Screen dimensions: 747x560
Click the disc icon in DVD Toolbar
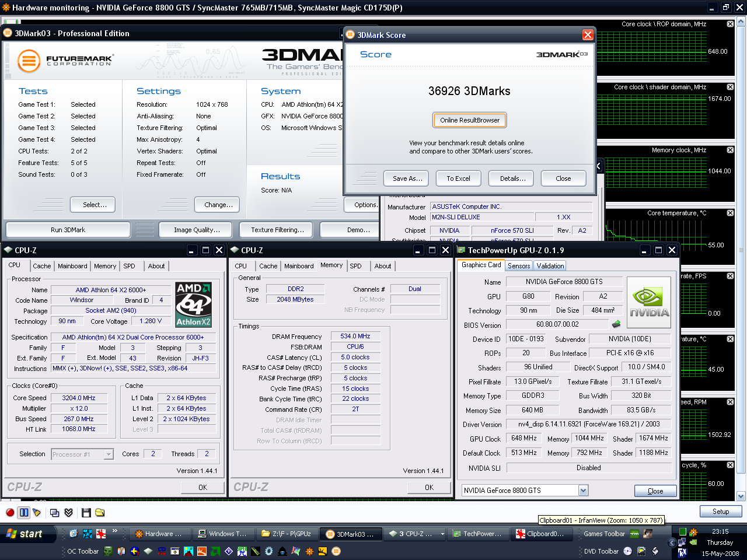tap(627, 551)
